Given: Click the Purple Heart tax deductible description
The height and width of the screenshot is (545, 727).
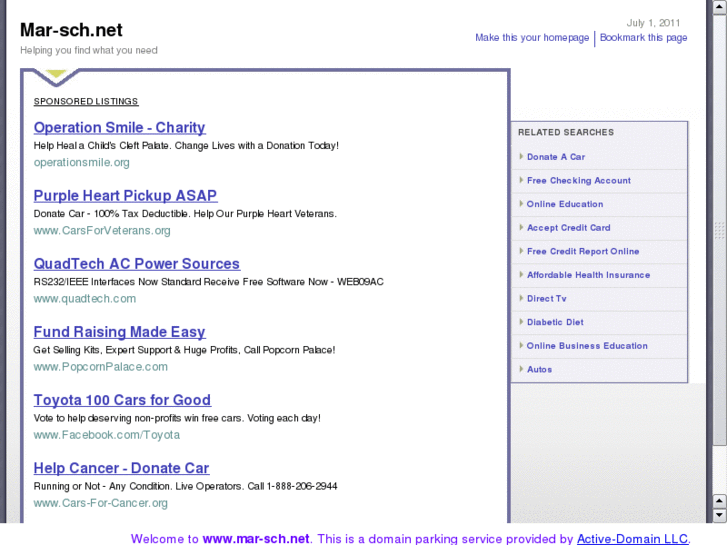Looking at the screenshot, I should pos(185,214).
